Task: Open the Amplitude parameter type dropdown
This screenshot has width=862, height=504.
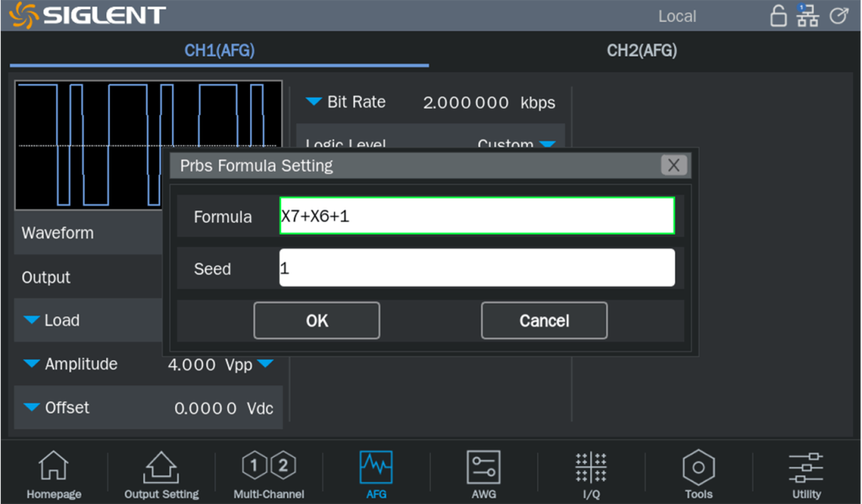Action: 32,364
